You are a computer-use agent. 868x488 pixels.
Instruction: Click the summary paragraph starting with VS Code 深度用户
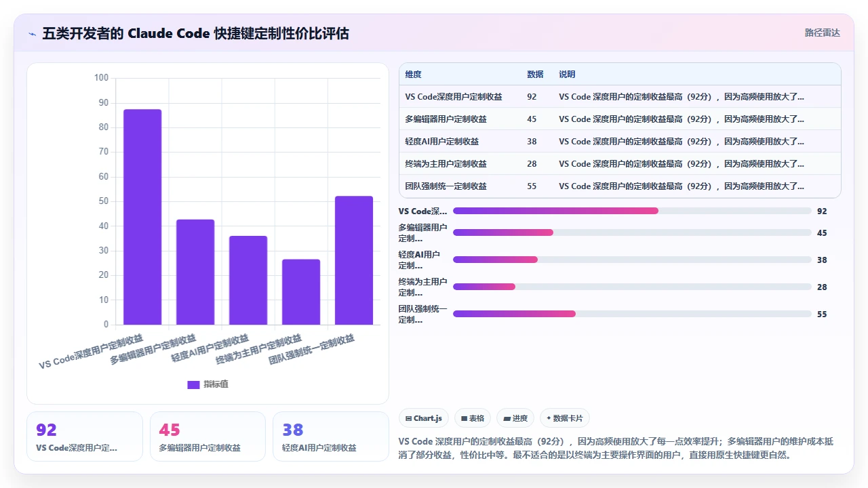616,448
